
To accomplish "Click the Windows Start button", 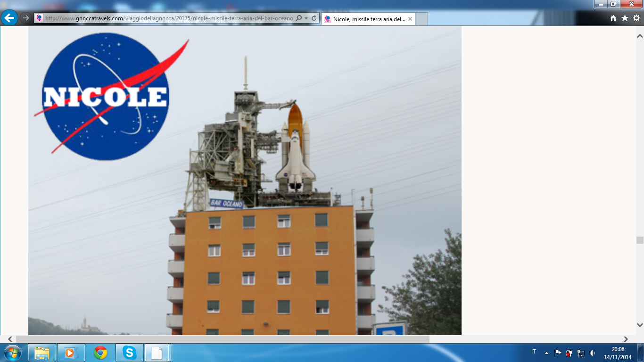I will click(12, 353).
